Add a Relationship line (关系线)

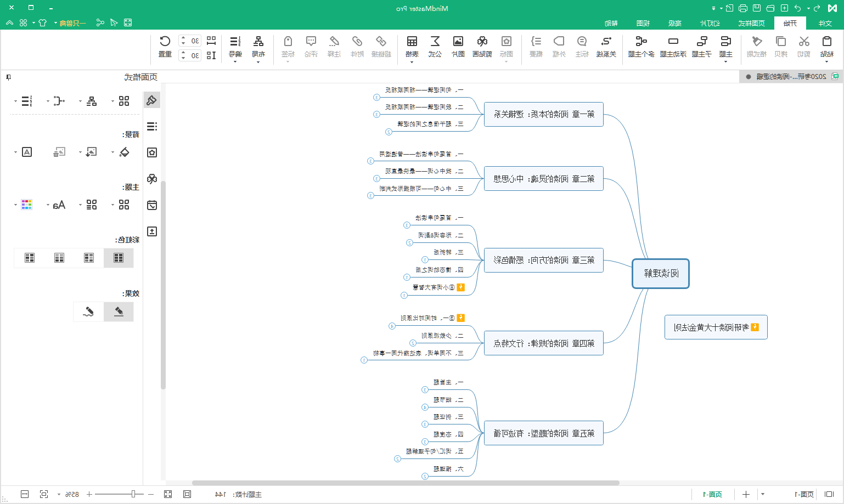pyautogui.click(x=606, y=42)
